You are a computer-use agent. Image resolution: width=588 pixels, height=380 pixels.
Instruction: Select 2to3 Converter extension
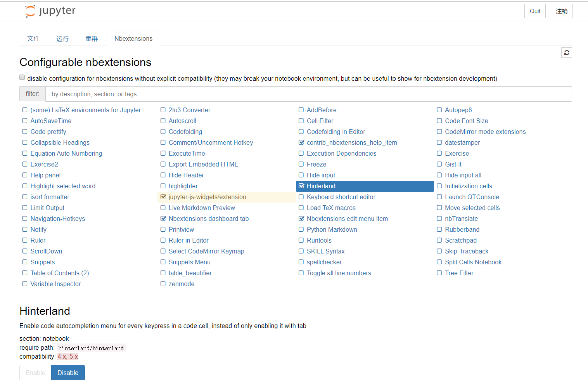tap(189, 110)
